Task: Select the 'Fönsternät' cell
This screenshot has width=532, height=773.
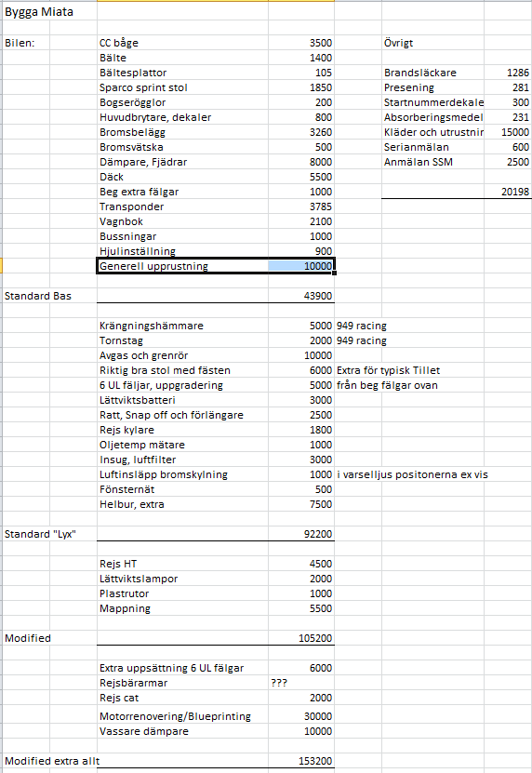Action: pyautogui.click(x=182, y=489)
